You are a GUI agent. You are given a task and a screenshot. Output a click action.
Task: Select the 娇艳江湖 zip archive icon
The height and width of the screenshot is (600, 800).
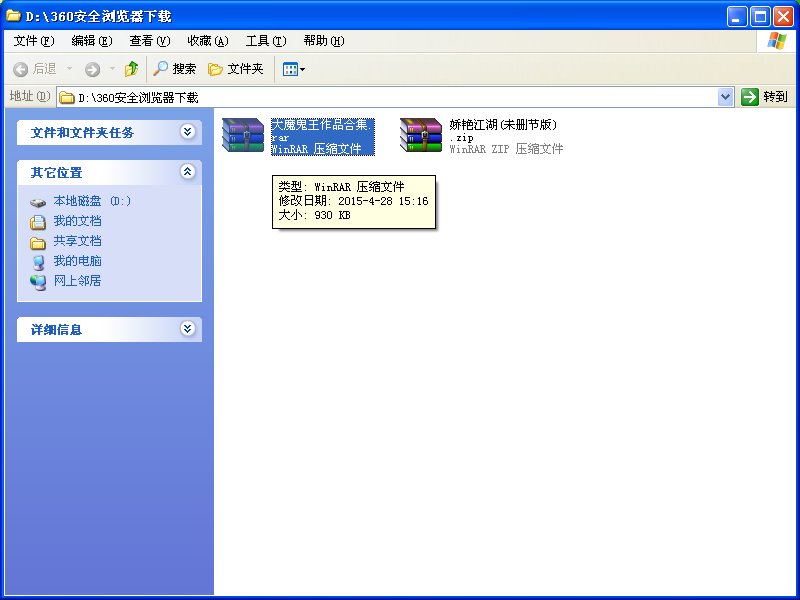click(x=421, y=136)
